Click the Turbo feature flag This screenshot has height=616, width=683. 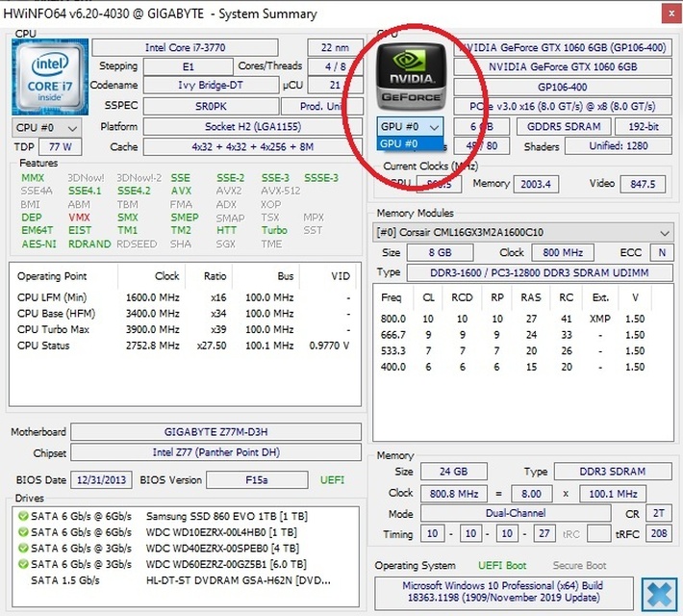coord(274,230)
